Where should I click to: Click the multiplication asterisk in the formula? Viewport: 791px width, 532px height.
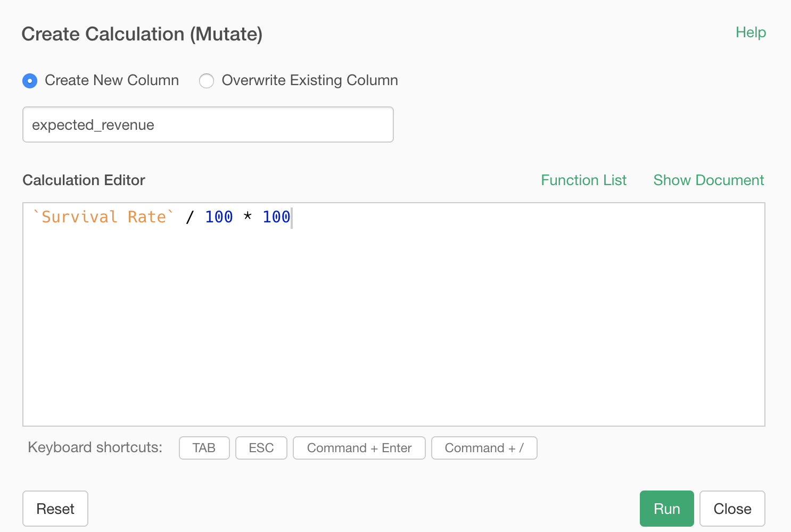pyautogui.click(x=248, y=217)
